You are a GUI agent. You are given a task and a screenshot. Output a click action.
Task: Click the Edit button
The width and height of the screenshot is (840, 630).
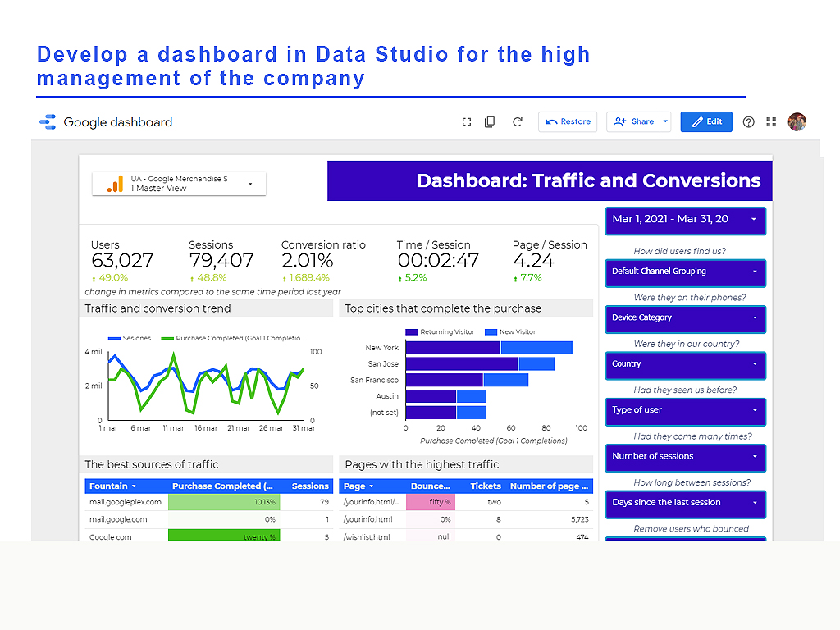point(706,122)
